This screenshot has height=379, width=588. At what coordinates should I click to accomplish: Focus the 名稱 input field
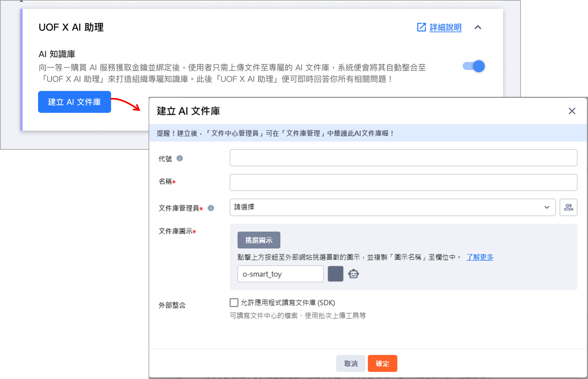403,182
